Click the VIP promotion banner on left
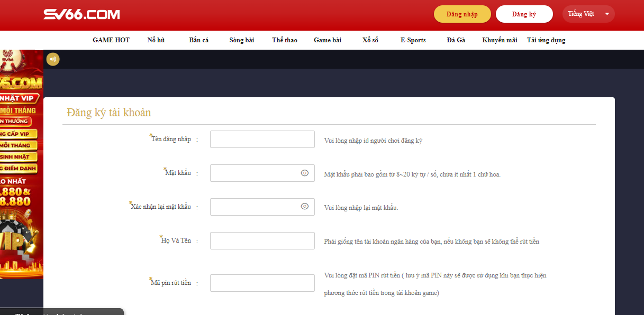644x315 pixels. click(21, 164)
